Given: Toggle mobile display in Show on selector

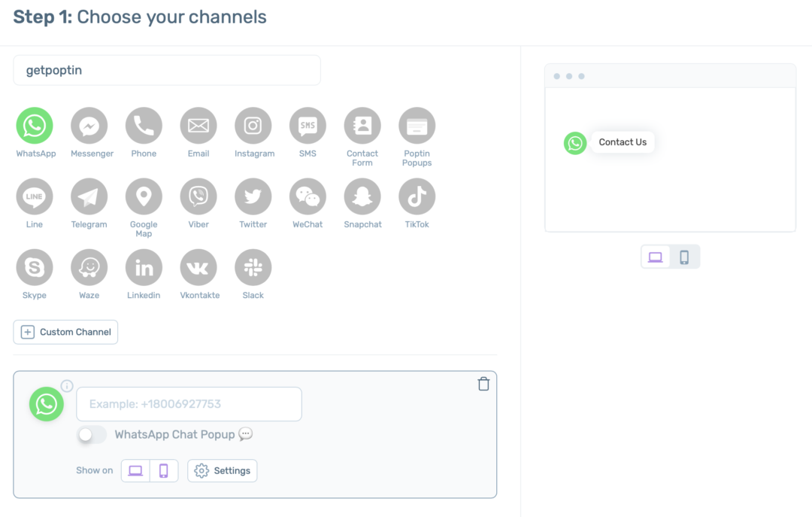Looking at the screenshot, I should 164,470.
